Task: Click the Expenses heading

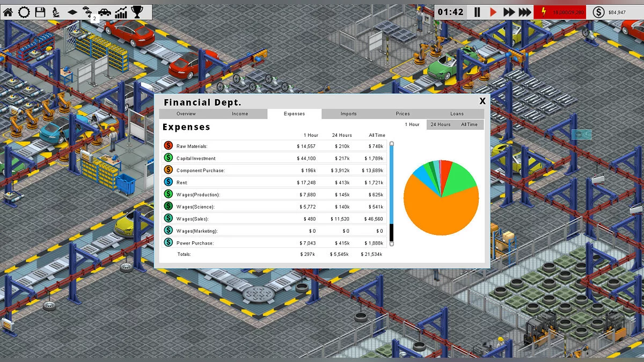Action: click(186, 127)
